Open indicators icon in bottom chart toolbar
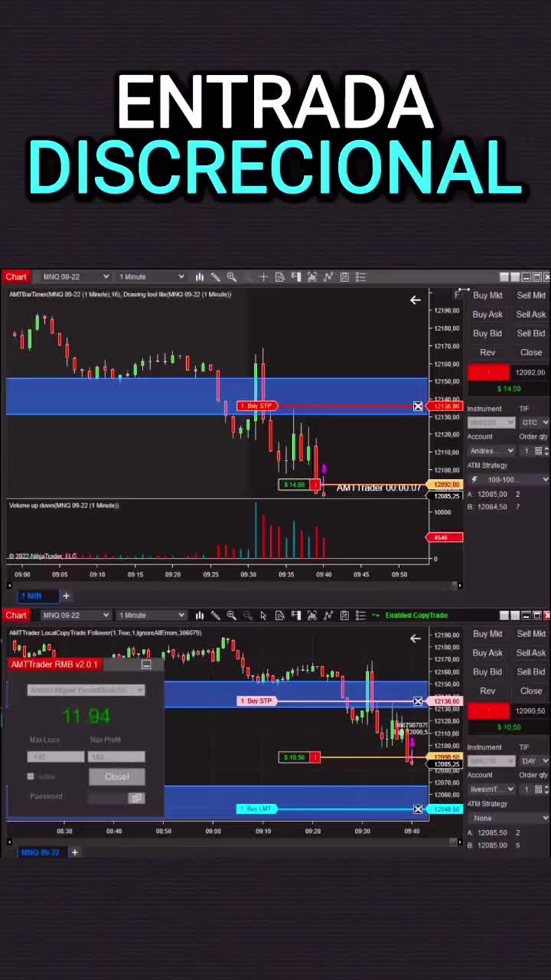 coord(312,616)
